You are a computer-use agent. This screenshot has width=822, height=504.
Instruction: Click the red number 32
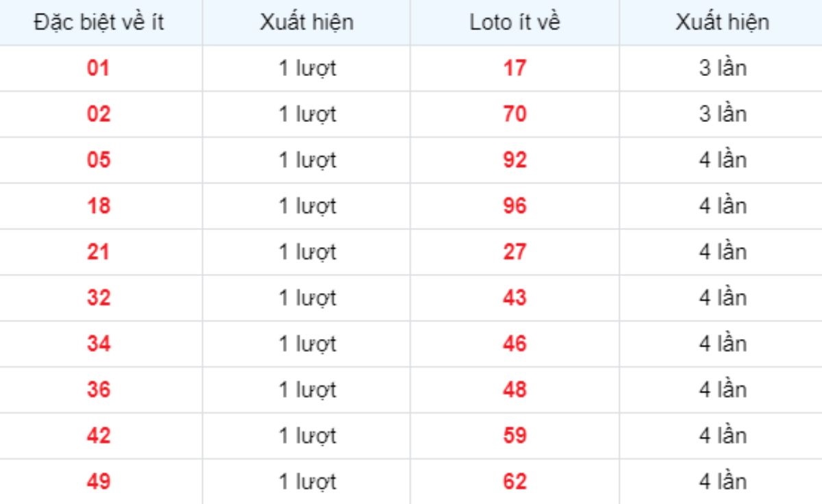point(99,298)
